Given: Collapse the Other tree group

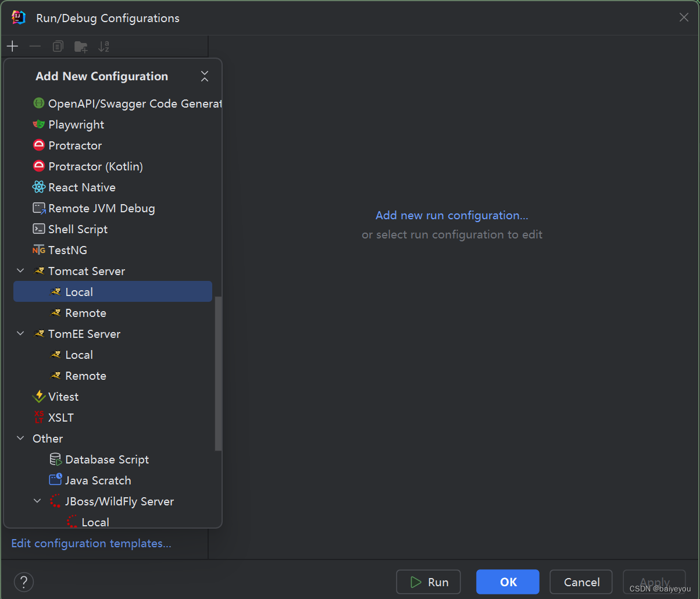Looking at the screenshot, I should pos(20,438).
